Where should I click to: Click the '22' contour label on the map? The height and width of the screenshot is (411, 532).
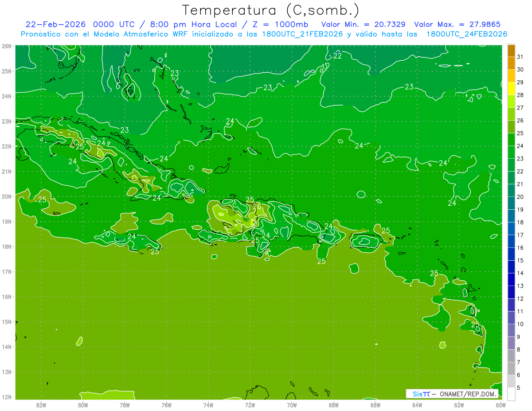pos(338,56)
